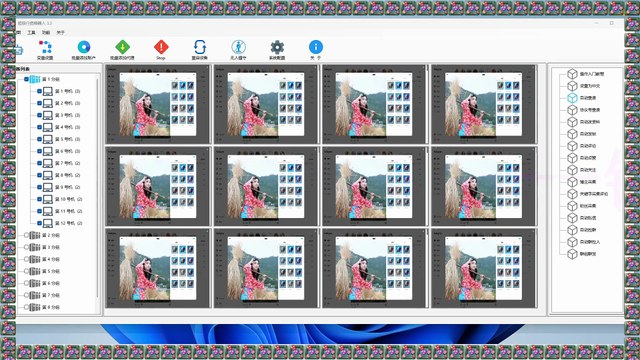Select the 第 4 分组 group label
The image size is (640, 360).
click(51, 260)
